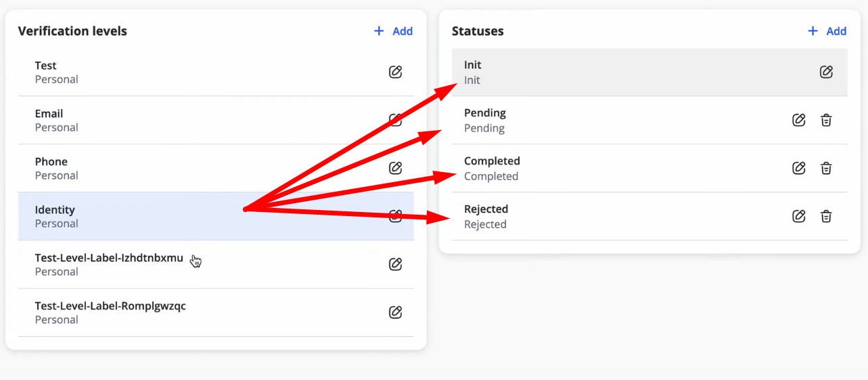Image resolution: width=868 pixels, height=380 pixels.
Task: Add a new verification level
Action: [393, 31]
